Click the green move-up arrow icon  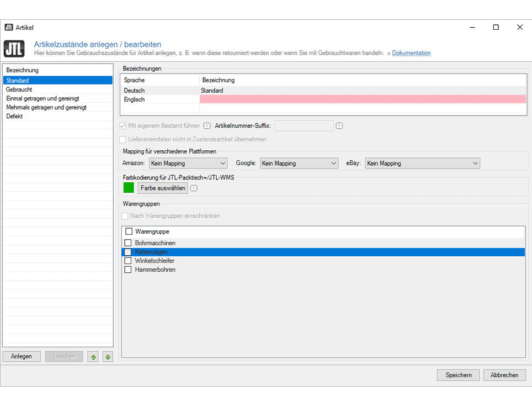(x=93, y=357)
